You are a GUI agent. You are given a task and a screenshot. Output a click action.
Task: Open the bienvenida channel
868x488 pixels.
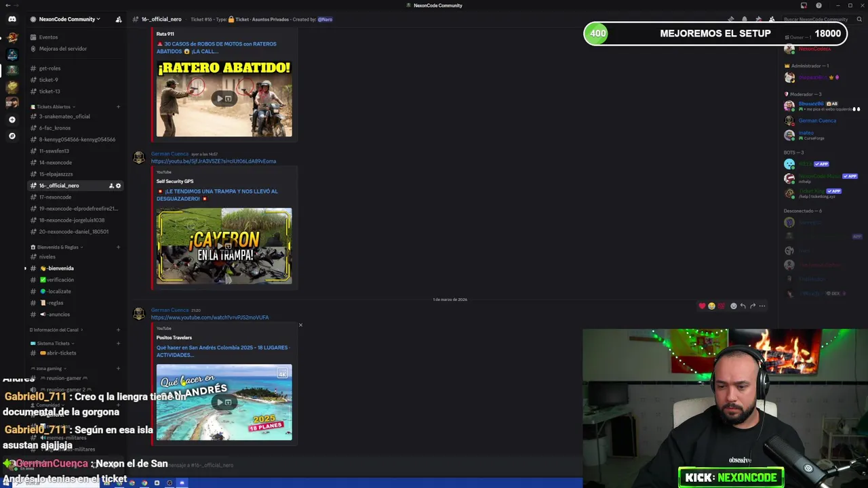pyautogui.click(x=56, y=268)
